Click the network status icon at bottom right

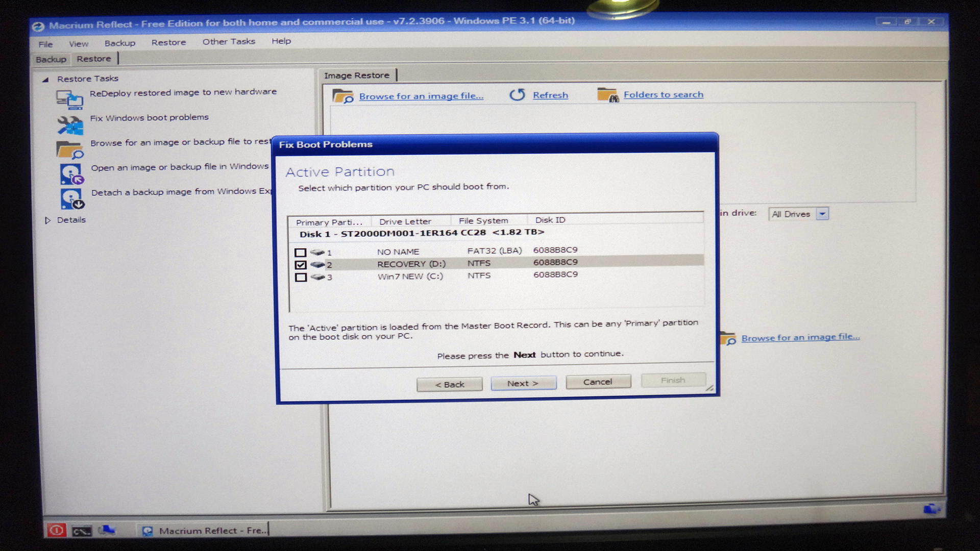point(932,509)
